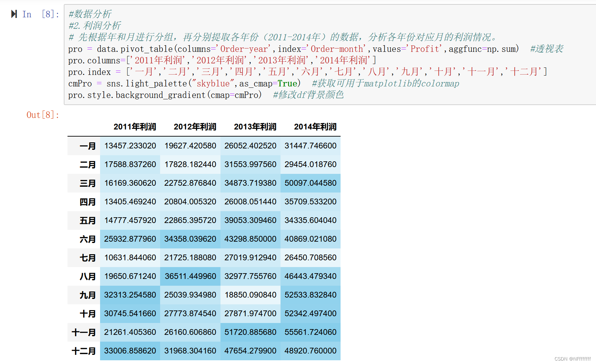Click the pro.index assignment line

click(307, 72)
